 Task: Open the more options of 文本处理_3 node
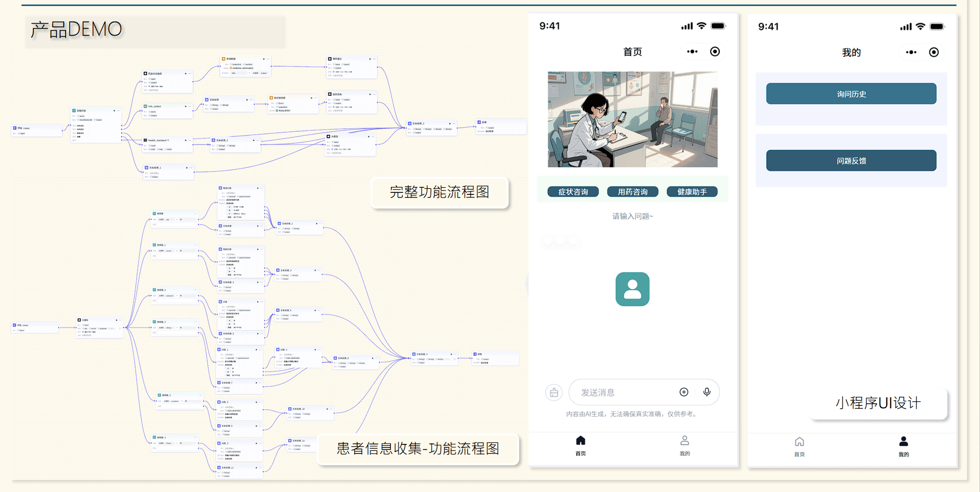coord(454,123)
